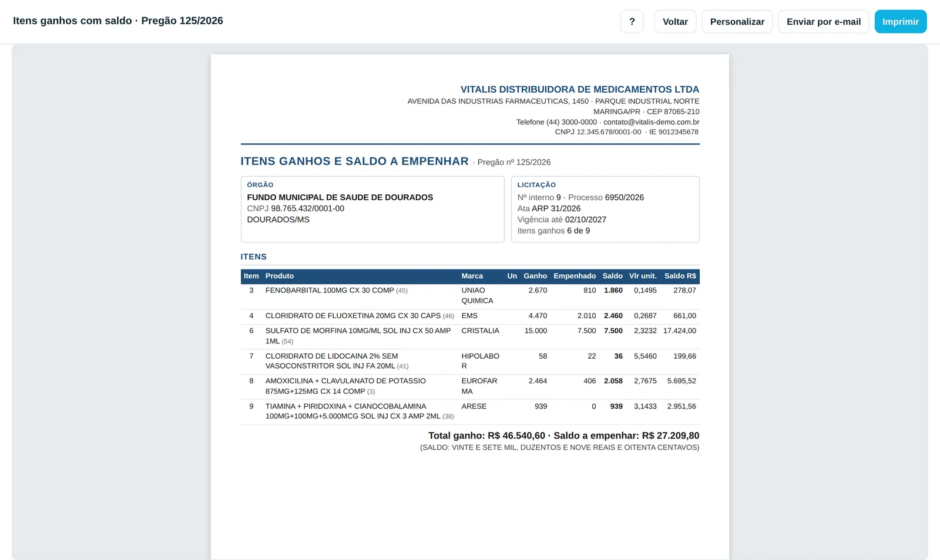Send report via Enviar por e-mail
Screen dimensions: 940x560
click(x=824, y=22)
